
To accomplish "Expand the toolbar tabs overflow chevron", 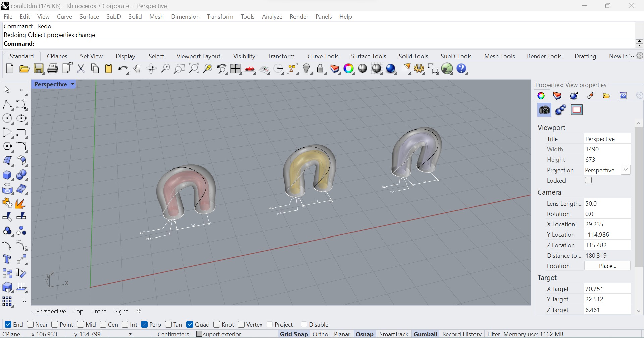I will [x=633, y=56].
